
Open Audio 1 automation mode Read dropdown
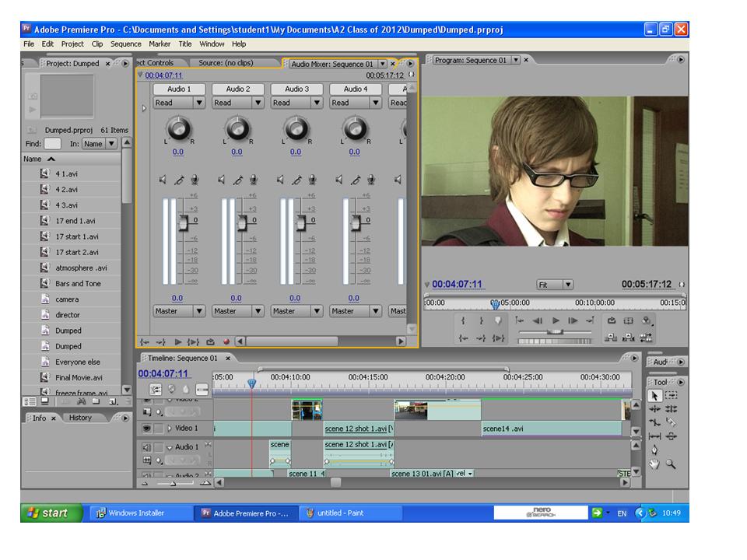179,103
